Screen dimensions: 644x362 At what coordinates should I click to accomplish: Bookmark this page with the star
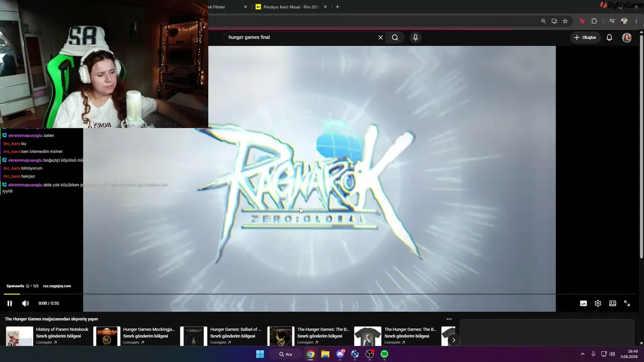(565, 21)
